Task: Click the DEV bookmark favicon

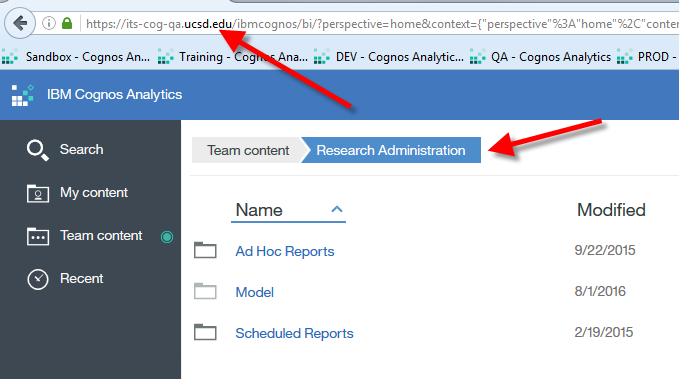Action: point(322,57)
